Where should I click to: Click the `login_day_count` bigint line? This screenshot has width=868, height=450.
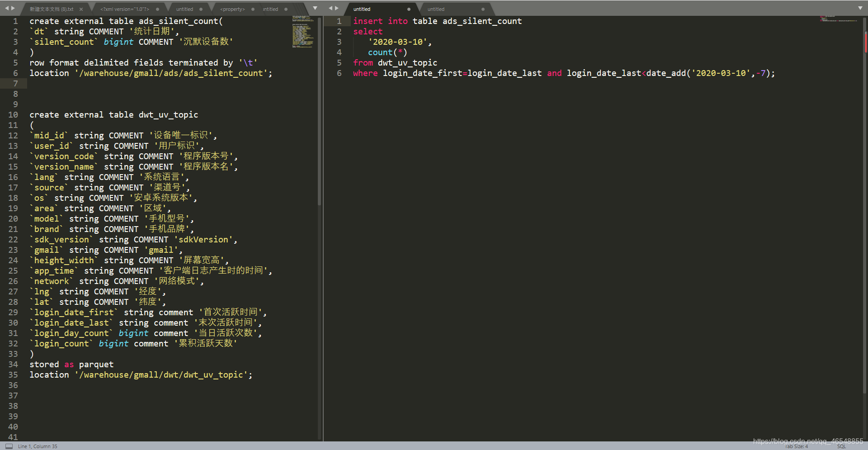coord(146,333)
